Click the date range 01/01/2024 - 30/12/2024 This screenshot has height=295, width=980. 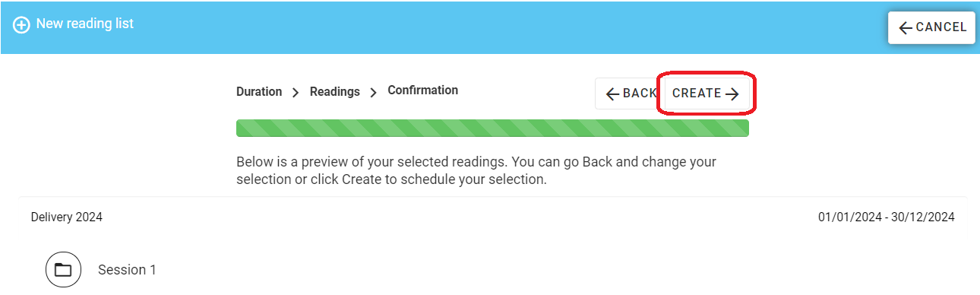(887, 217)
